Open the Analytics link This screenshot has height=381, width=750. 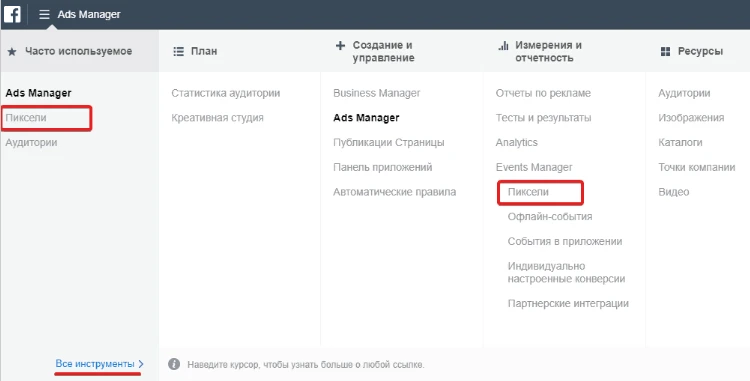[x=517, y=142]
